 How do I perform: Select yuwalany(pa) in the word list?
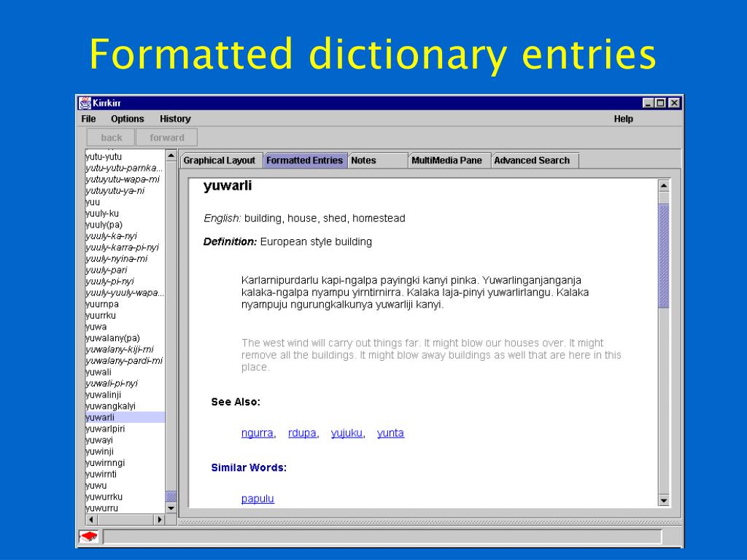125,338
